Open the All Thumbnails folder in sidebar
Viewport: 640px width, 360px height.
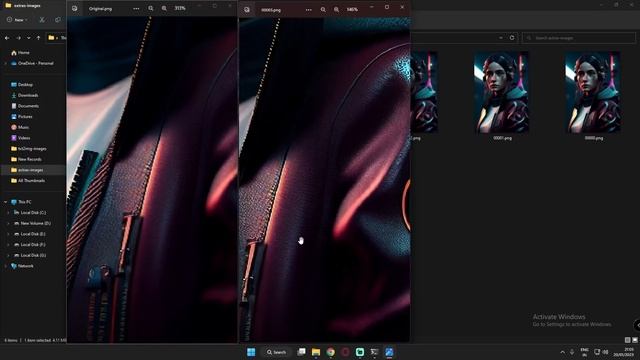tap(28, 180)
